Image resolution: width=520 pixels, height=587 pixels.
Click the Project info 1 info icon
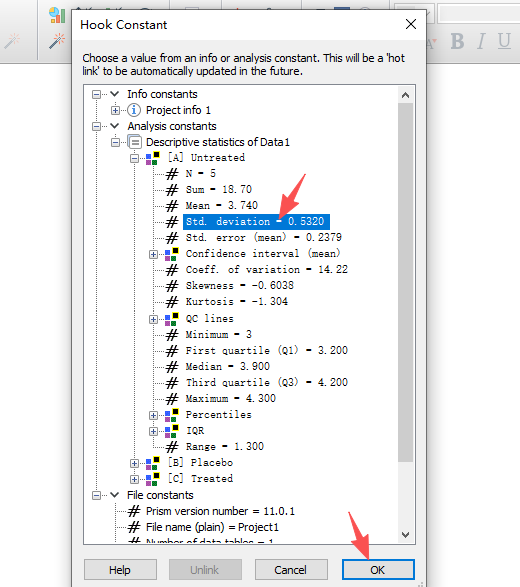click(x=134, y=110)
